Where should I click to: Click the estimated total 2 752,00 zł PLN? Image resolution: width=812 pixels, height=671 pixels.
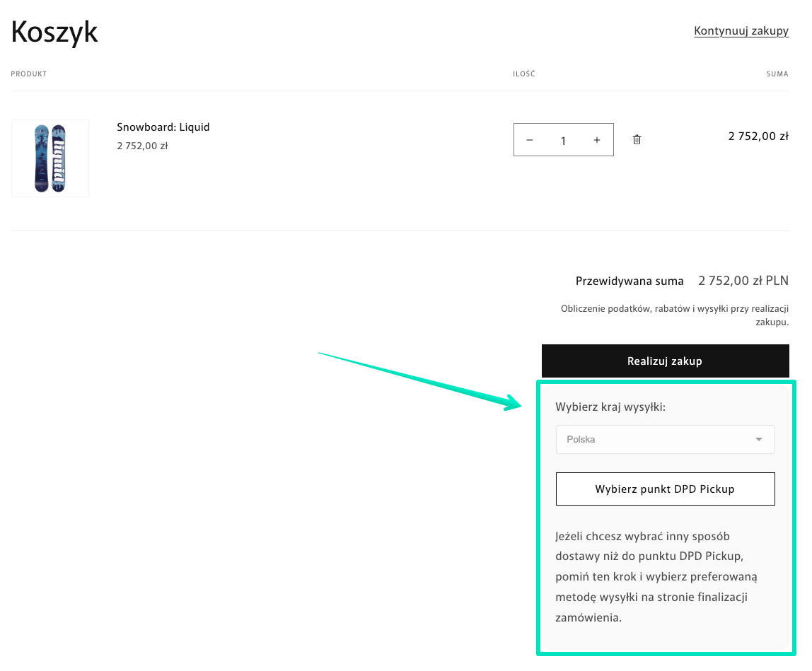point(743,281)
